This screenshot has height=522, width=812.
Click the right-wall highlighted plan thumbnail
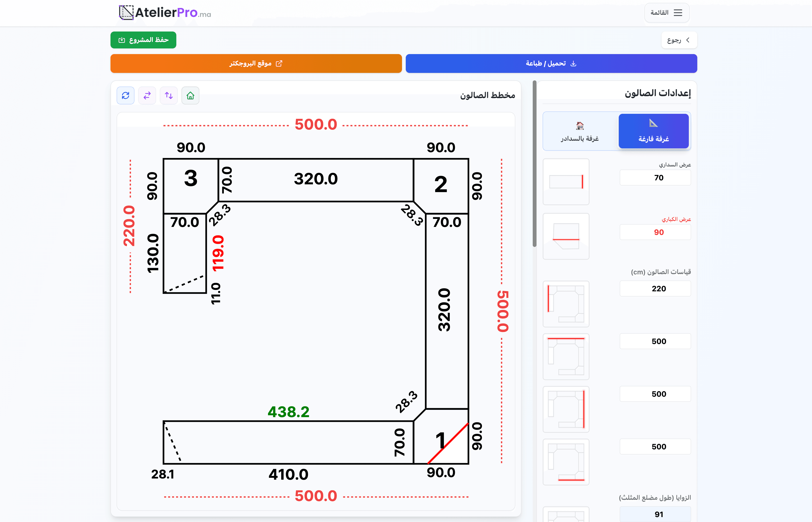(x=566, y=409)
